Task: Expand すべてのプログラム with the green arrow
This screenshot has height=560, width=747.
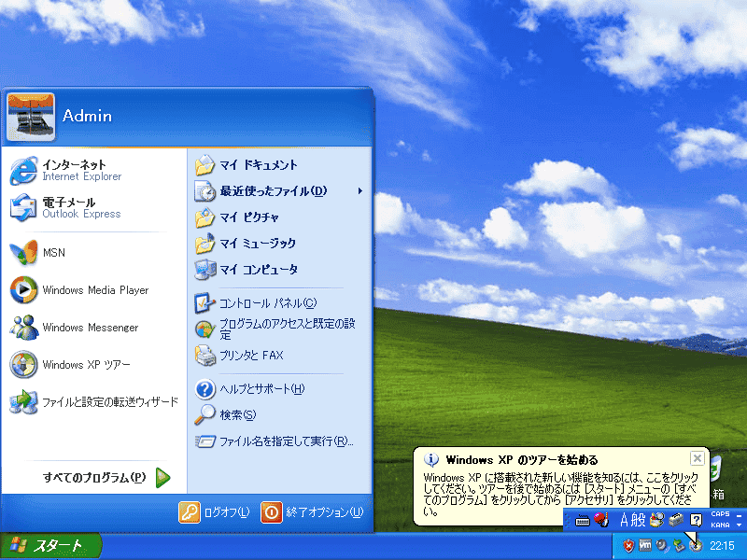Action: [x=162, y=478]
